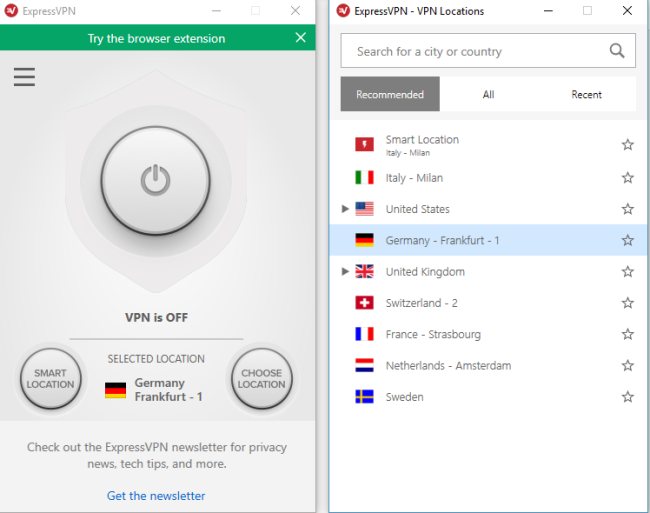The image size is (650, 513).
Task: Dismiss the browser extension banner
Action: pyautogui.click(x=301, y=38)
